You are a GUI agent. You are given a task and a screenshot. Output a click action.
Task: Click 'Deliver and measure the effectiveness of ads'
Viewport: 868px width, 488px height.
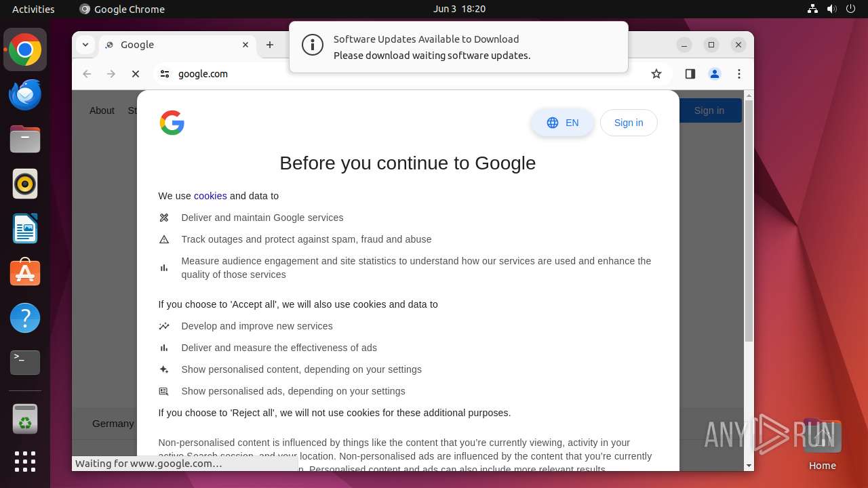click(279, 348)
